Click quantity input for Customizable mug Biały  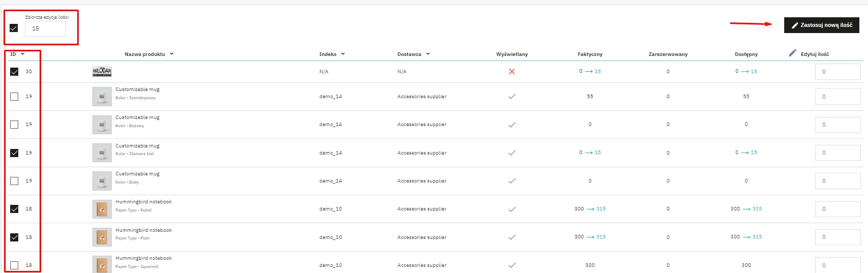(x=837, y=181)
